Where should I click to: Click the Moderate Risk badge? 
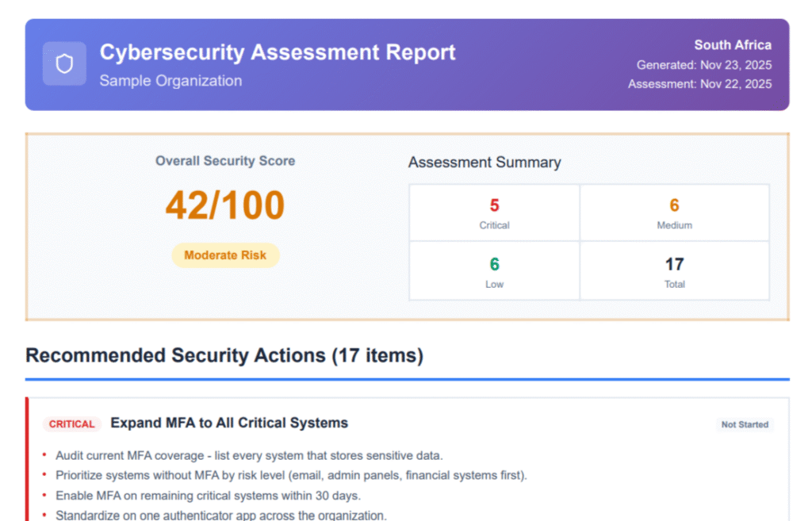tap(225, 255)
